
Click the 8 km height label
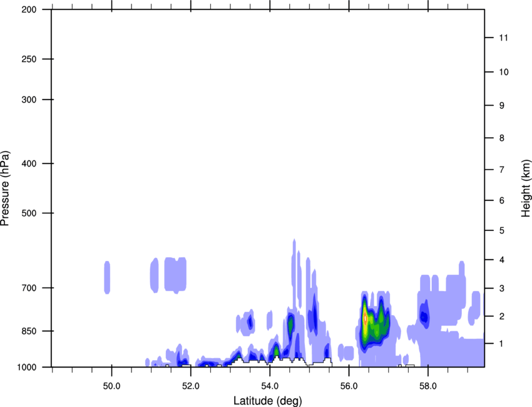click(x=502, y=138)
